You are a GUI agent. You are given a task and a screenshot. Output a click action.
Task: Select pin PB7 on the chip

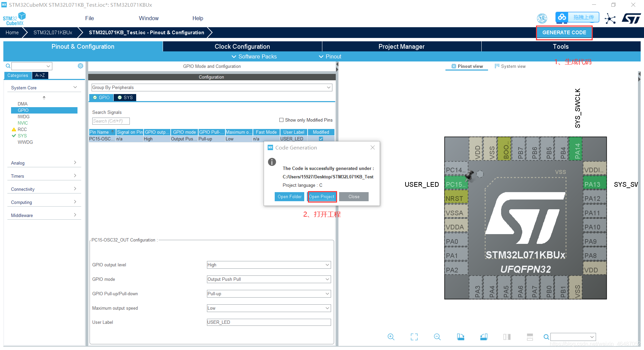pyautogui.click(x=519, y=148)
